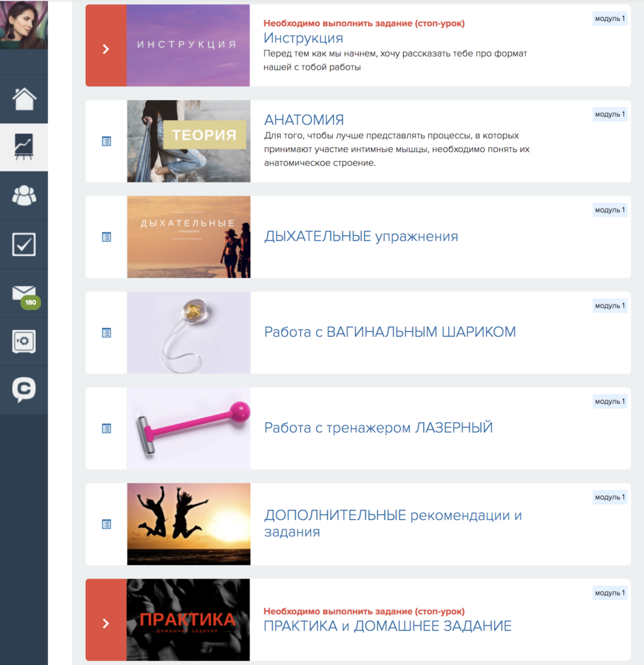
Task: Click the jumping silhouettes sunset thumbnail
Action: point(188,523)
